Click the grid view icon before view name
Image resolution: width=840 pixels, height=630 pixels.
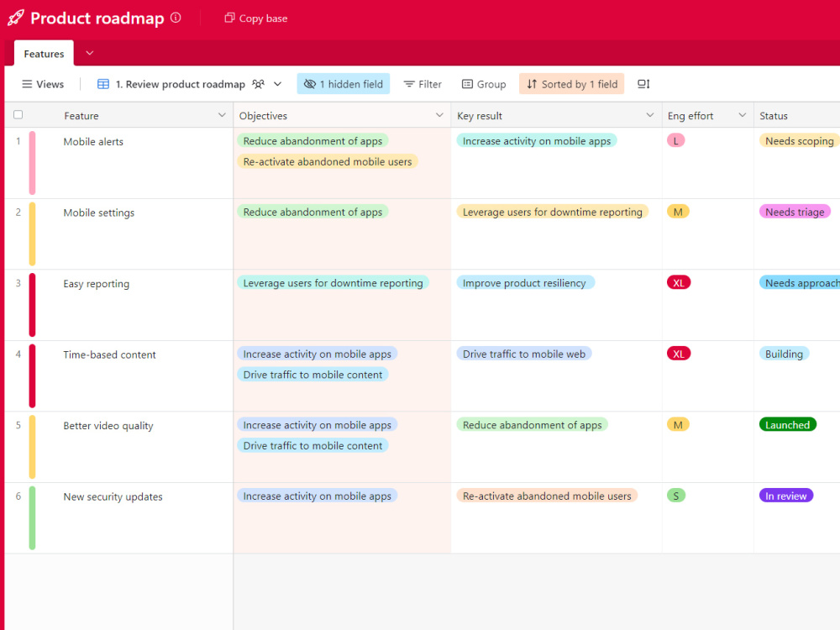[x=103, y=84]
